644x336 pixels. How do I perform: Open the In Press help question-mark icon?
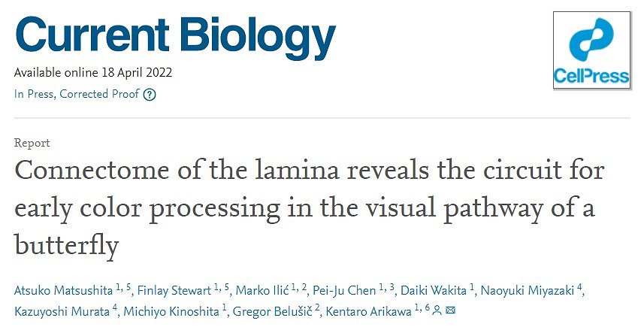pos(150,95)
